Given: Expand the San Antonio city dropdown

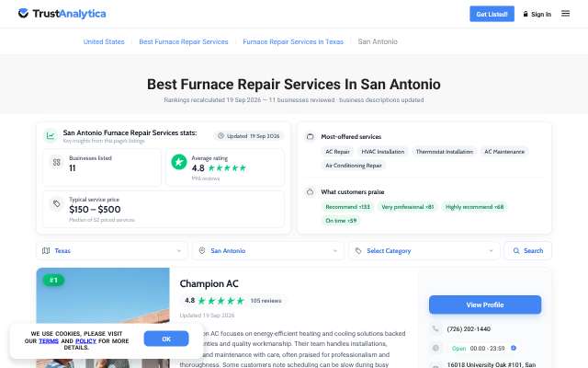Looking at the screenshot, I should click(x=267, y=250).
